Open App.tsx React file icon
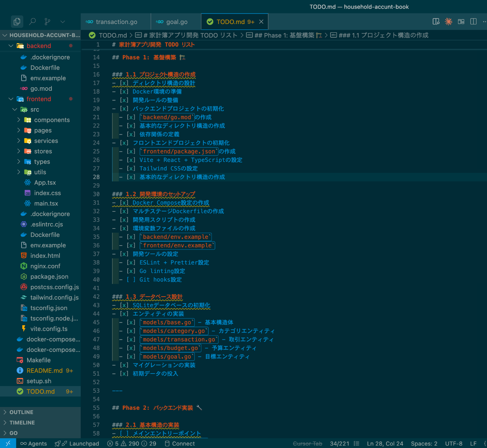 27,183
